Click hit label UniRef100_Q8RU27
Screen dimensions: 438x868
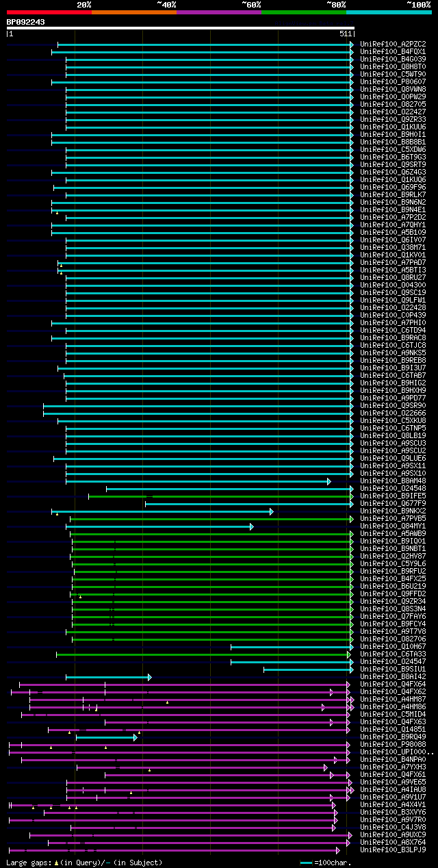(393, 277)
